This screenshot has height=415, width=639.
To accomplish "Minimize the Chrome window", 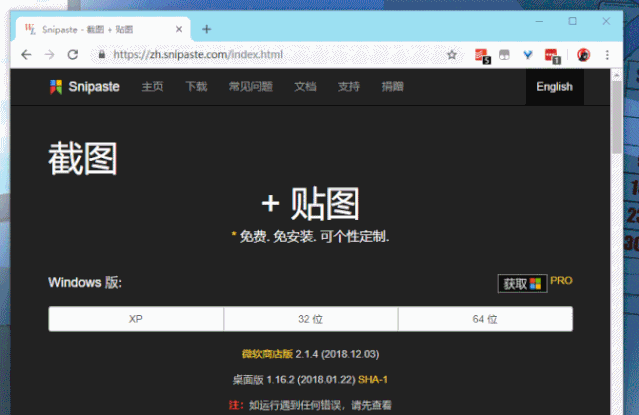I will pos(539,21).
